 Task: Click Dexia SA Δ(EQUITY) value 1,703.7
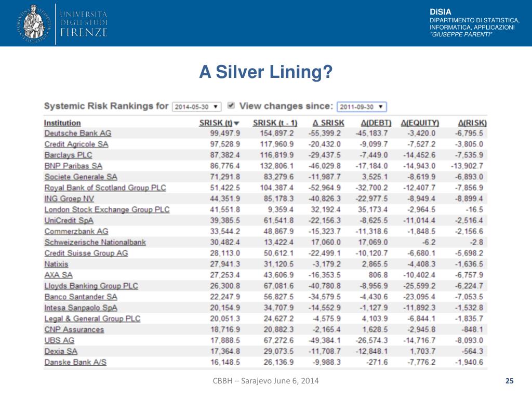point(423,351)
